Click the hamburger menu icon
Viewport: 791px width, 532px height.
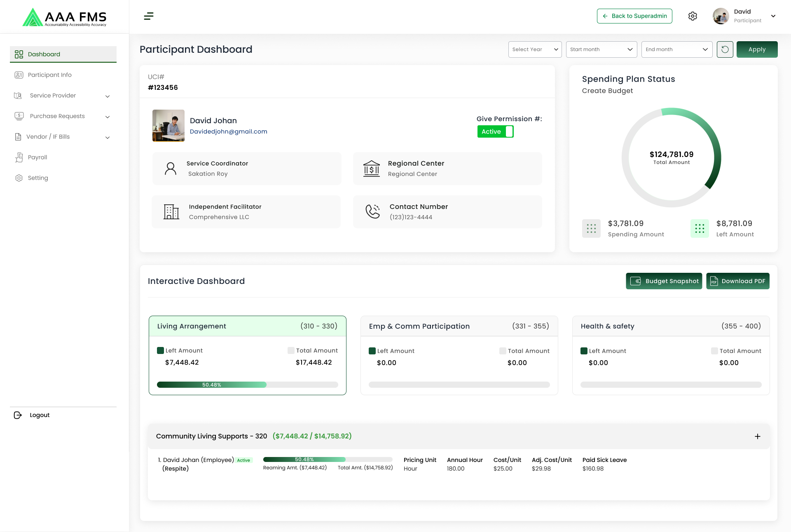pyautogui.click(x=149, y=16)
